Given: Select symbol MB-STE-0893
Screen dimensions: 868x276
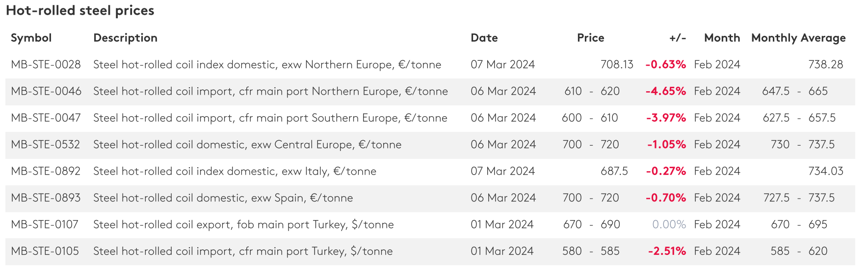Looking at the screenshot, I should [x=46, y=198].
